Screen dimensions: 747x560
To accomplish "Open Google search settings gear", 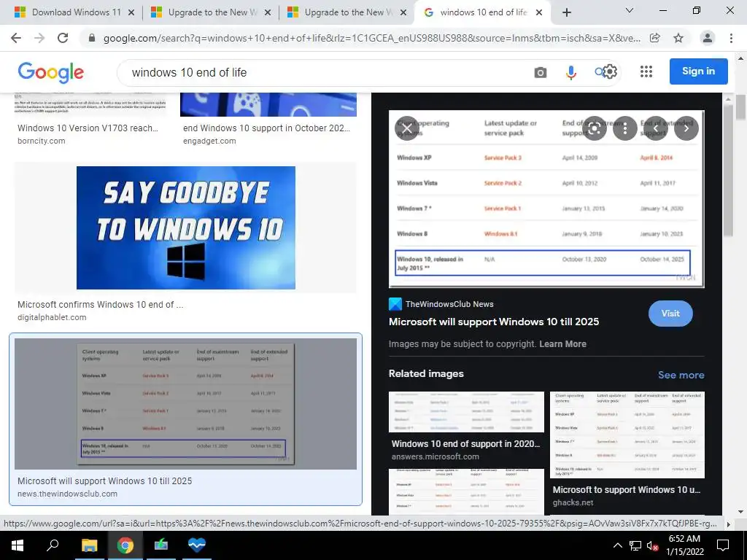I will [x=610, y=71].
